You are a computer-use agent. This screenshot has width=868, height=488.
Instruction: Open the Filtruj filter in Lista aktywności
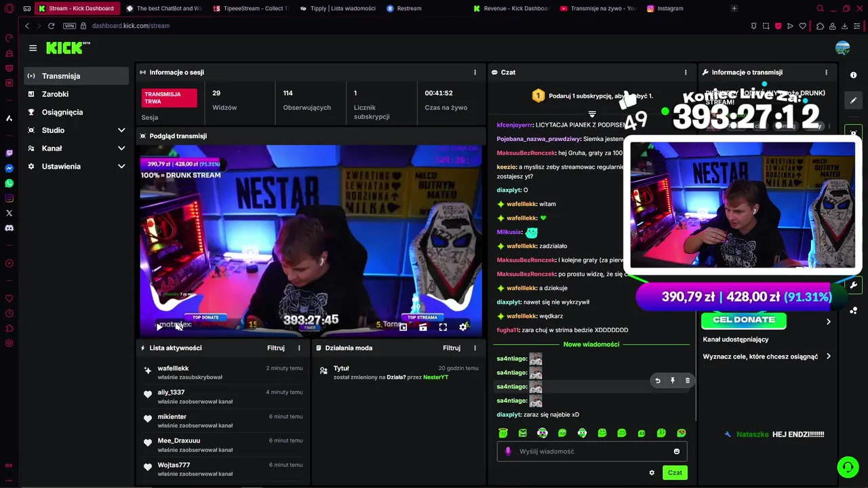(275, 348)
